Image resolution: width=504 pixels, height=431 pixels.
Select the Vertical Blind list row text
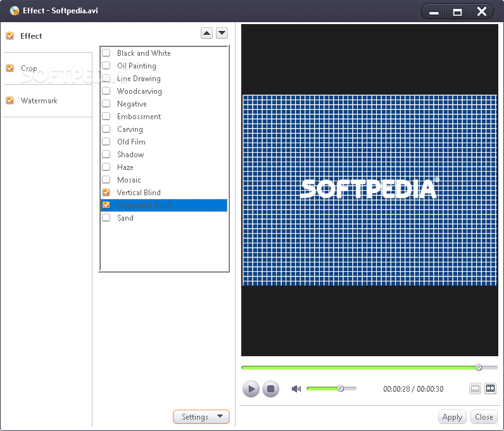click(x=139, y=193)
